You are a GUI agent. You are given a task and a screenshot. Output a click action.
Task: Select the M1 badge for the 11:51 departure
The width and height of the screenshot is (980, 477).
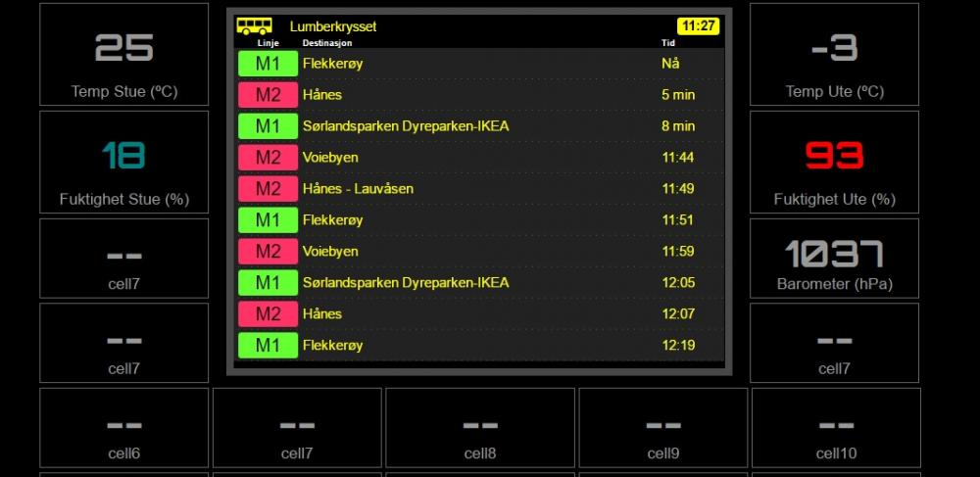(x=268, y=220)
